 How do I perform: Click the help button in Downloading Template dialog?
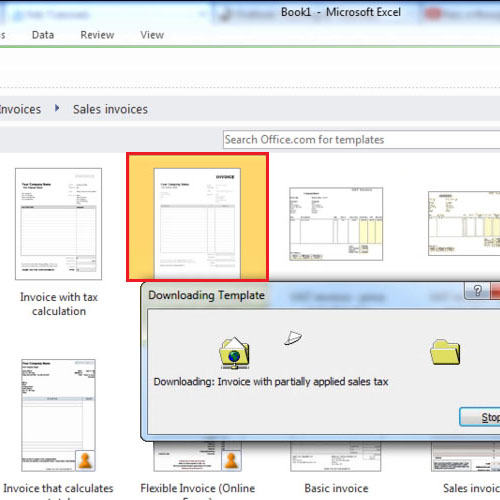point(477,291)
